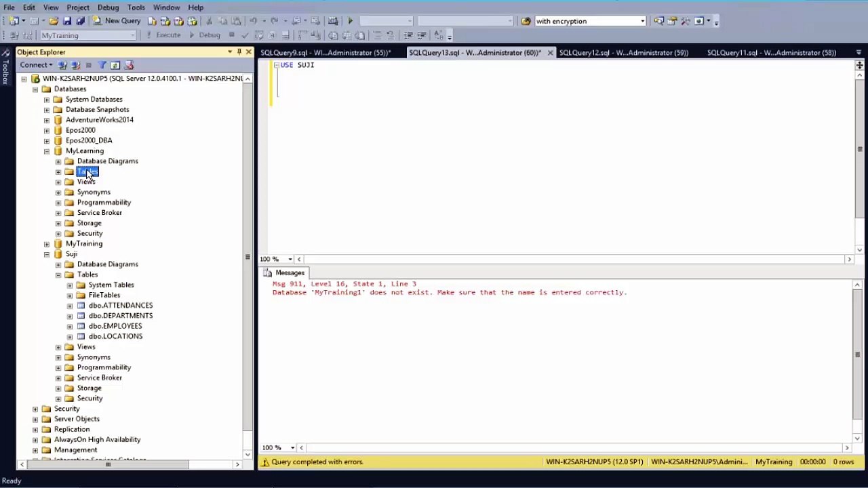Switch to the SQLQuery11.sql tab

[771, 52]
